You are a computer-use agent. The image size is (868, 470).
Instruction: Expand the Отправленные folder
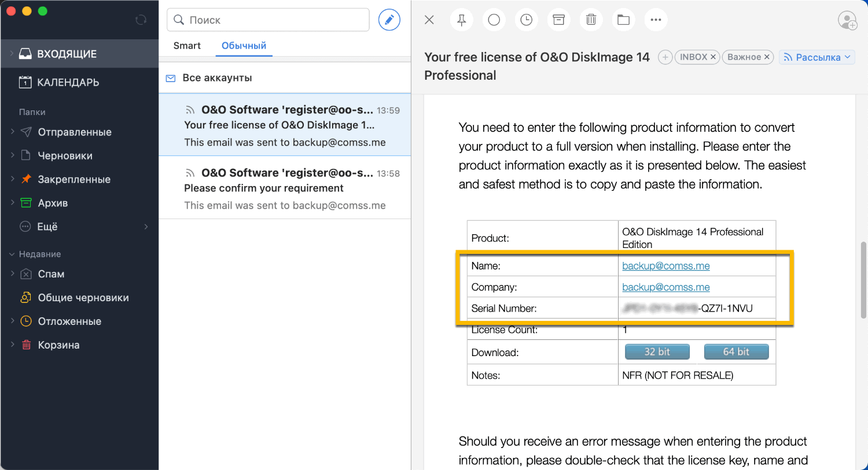(12, 132)
